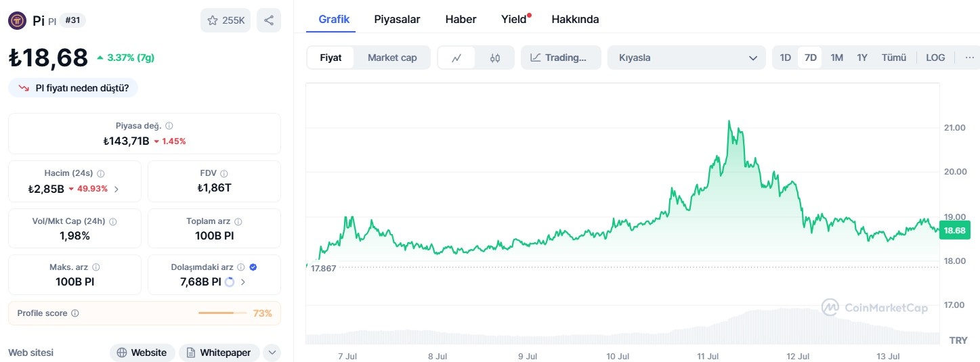Set chart range to 7D

point(810,58)
